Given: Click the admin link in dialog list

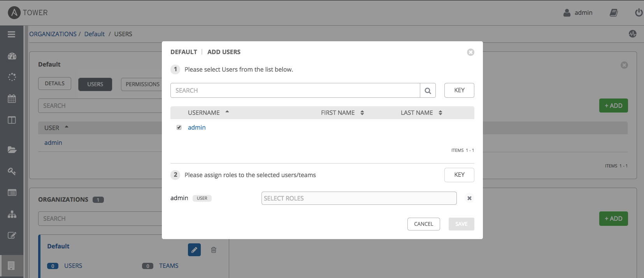Looking at the screenshot, I should point(197,127).
